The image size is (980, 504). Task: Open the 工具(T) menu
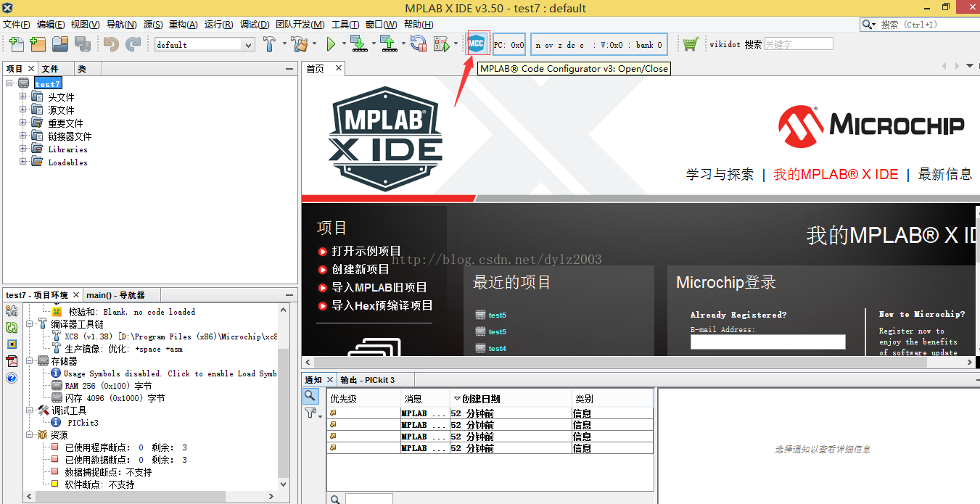[x=345, y=25]
